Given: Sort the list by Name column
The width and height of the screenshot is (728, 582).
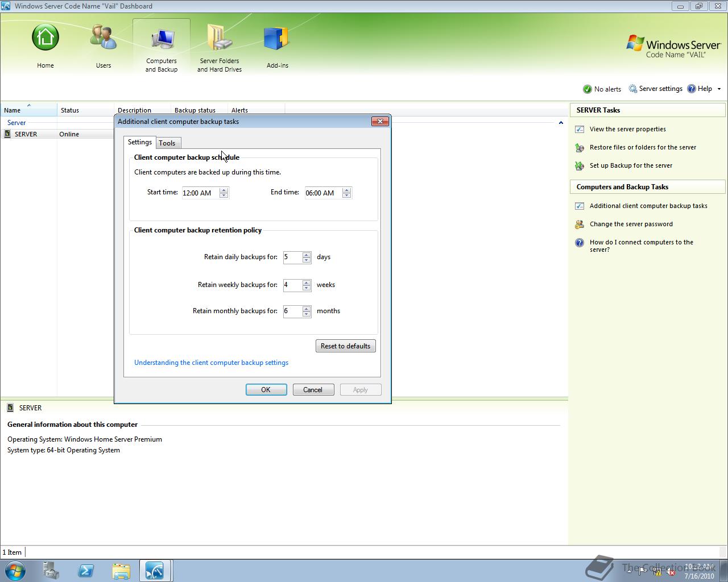Looking at the screenshot, I should coord(28,110).
